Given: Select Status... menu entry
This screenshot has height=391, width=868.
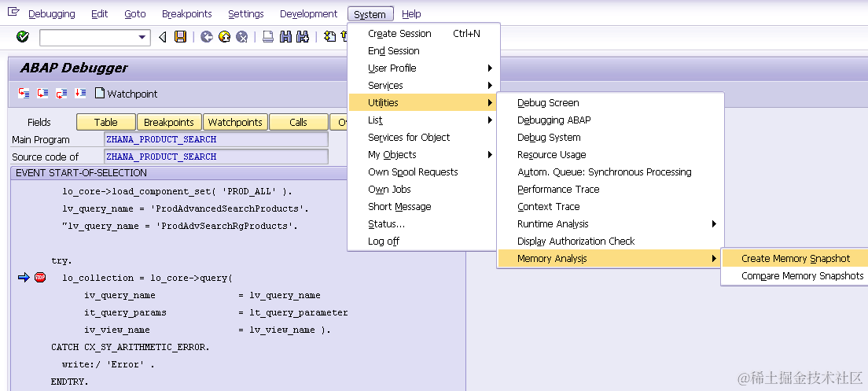Looking at the screenshot, I should pyautogui.click(x=423, y=223).
